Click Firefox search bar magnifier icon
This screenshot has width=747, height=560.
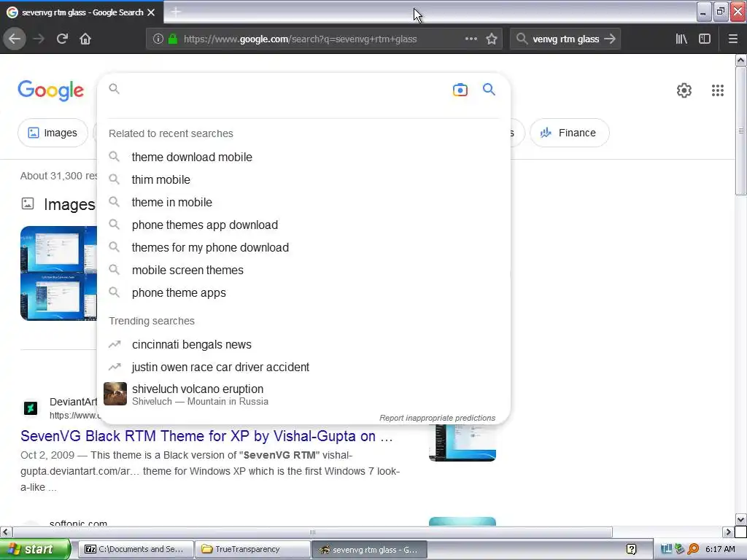pyautogui.click(x=522, y=39)
